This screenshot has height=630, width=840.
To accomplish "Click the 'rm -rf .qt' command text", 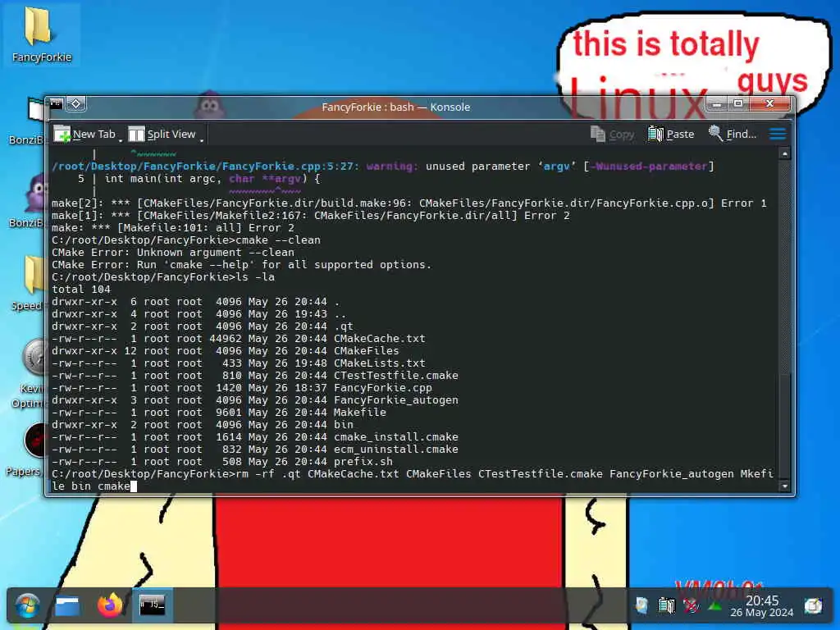I will tap(268, 474).
